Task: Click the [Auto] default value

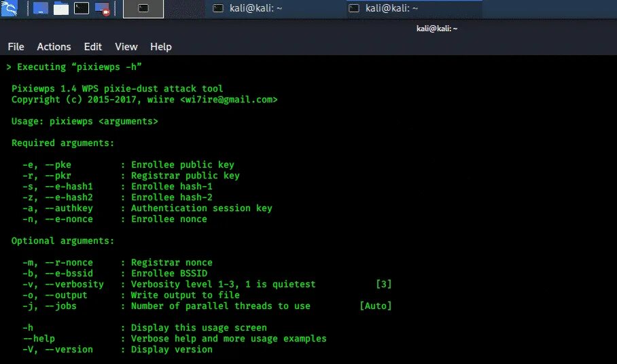Action: click(x=376, y=306)
